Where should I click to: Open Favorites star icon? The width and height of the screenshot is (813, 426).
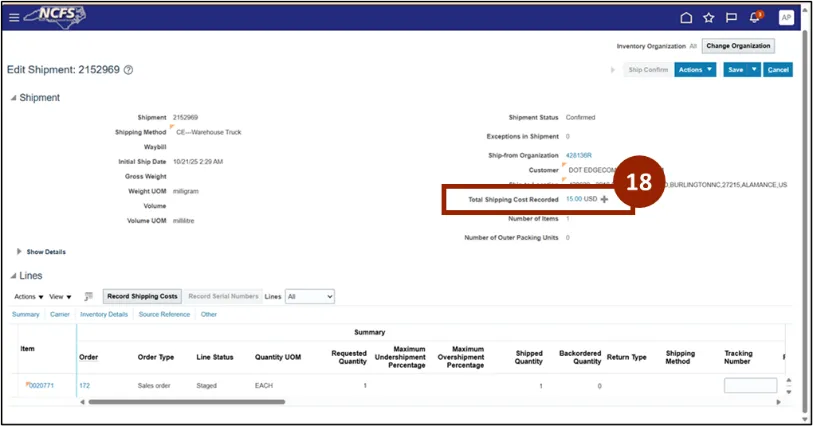(x=708, y=18)
